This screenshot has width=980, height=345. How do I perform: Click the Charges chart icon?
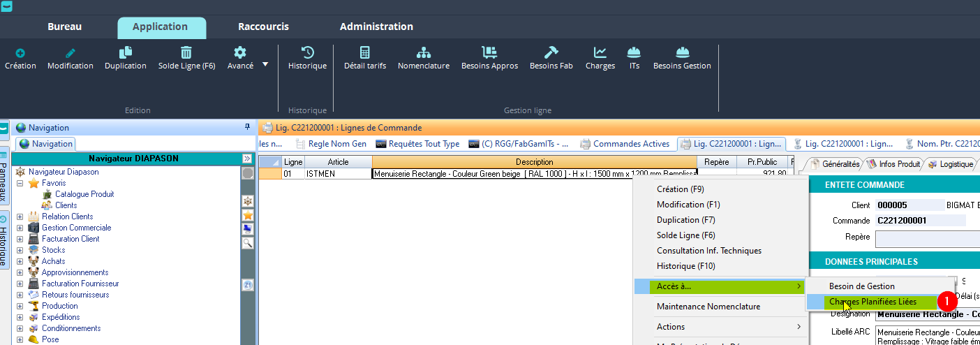tap(600, 53)
